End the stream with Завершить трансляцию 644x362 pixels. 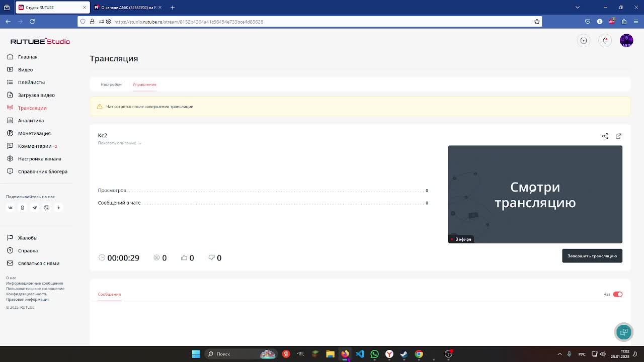592,256
